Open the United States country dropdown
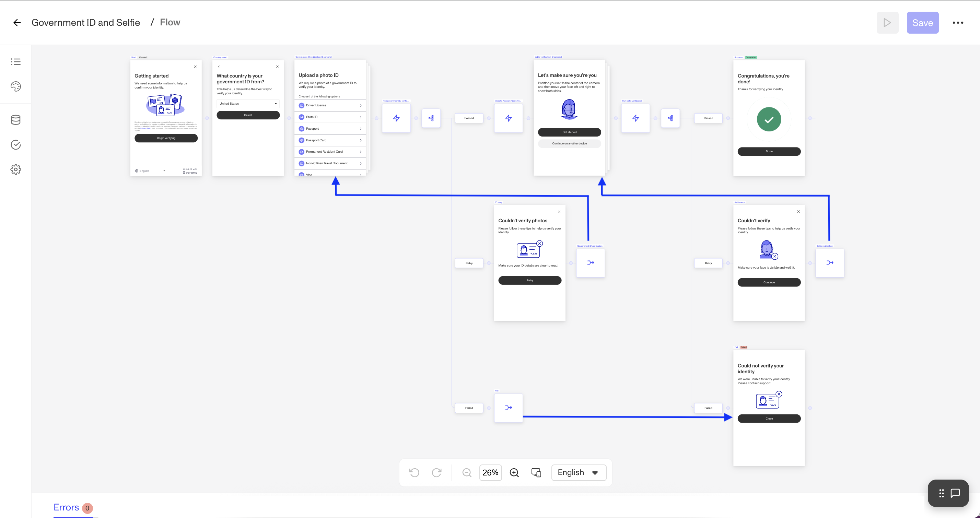 248,104
